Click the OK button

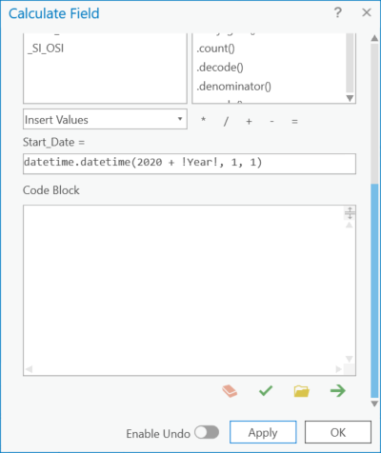tap(338, 432)
